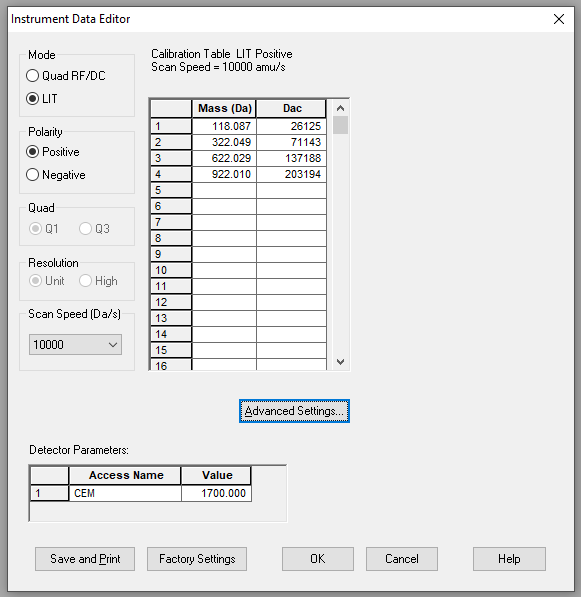Select Dac cell 137188

pyautogui.click(x=291, y=158)
